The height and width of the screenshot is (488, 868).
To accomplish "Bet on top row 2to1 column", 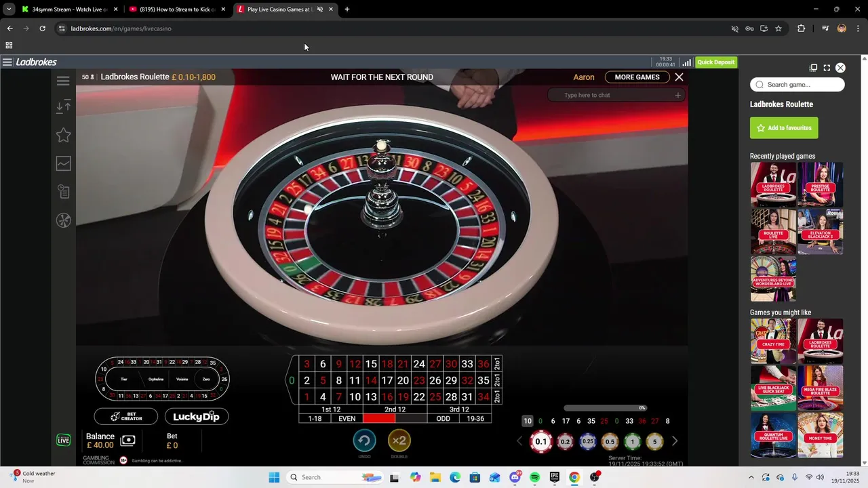I will (x=497, y=363).
